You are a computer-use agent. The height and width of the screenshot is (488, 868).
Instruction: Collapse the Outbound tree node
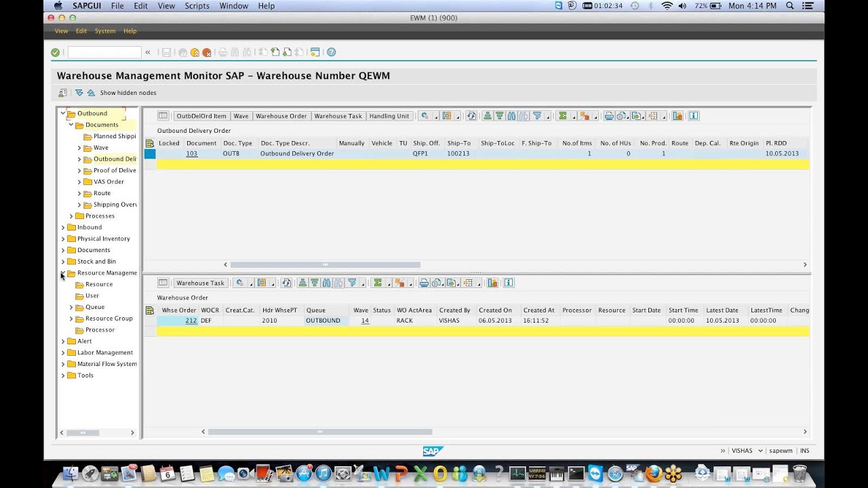point(63,113)
